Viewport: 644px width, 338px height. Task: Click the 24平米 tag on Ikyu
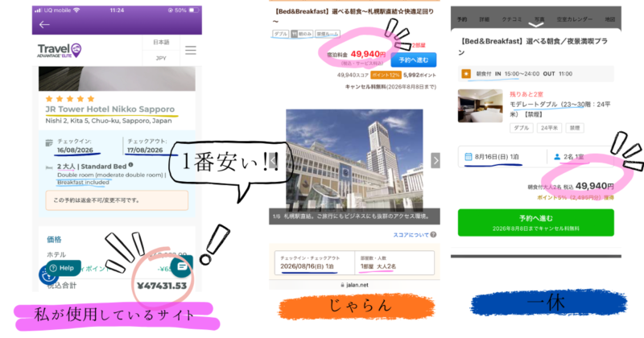tap(549, 128)
